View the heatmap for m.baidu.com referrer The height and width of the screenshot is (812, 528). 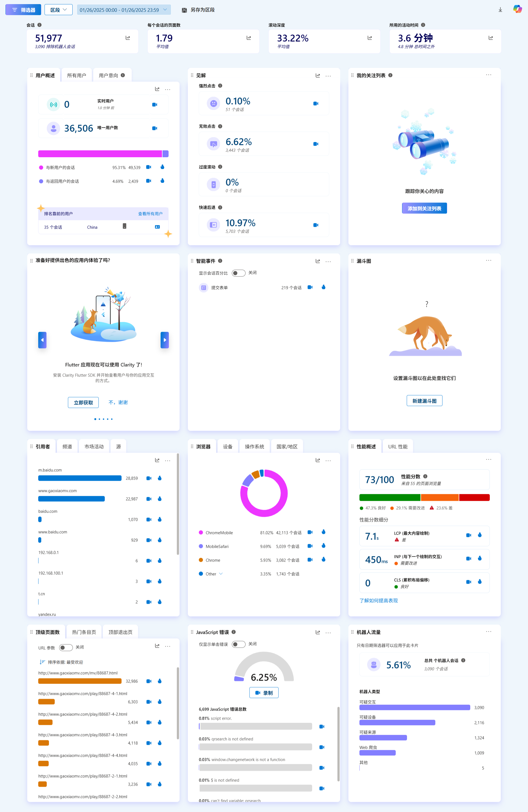pos(160,478)
